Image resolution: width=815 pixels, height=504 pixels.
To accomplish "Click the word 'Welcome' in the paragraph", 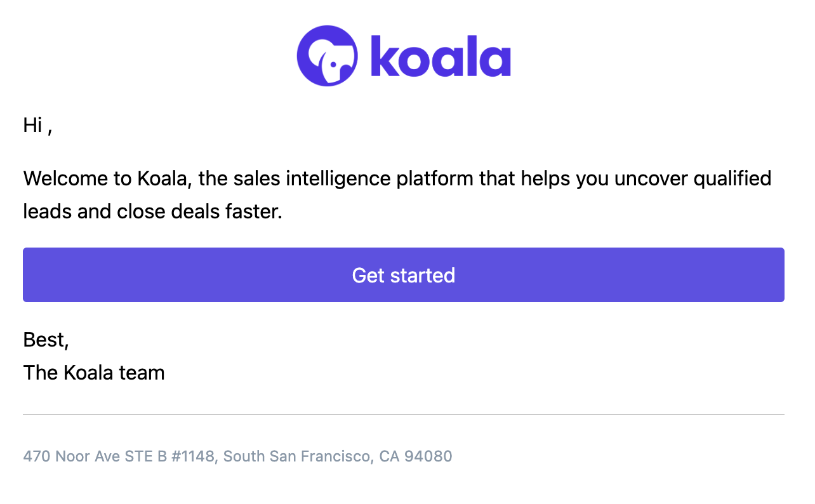I will (x=66, y=178).
